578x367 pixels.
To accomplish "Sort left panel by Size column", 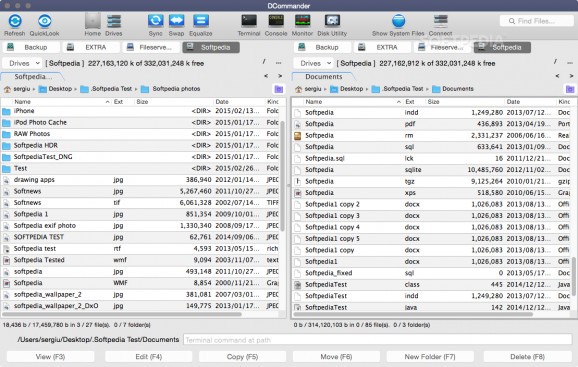I will (173, 102).
